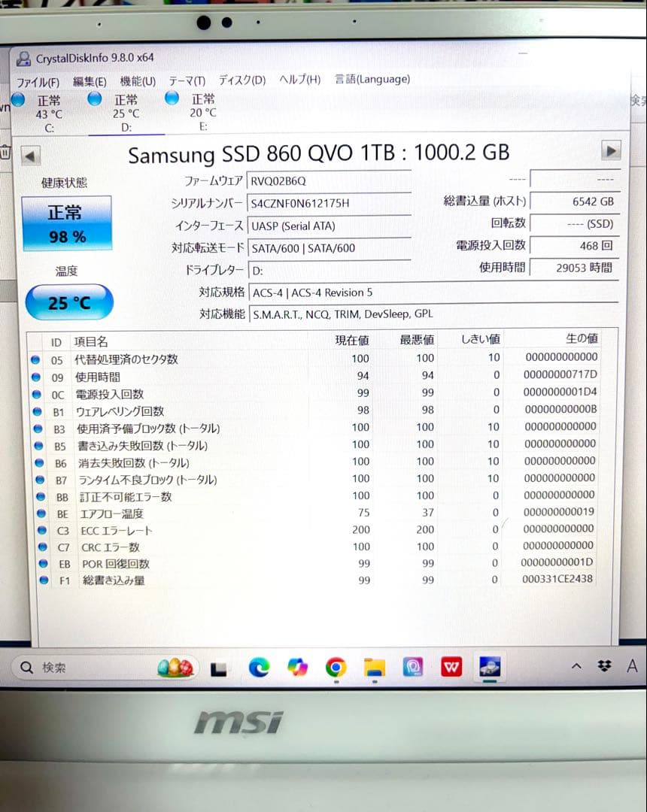Click CrystalDiskInfo icon in the taskbar

click(490, 666)
